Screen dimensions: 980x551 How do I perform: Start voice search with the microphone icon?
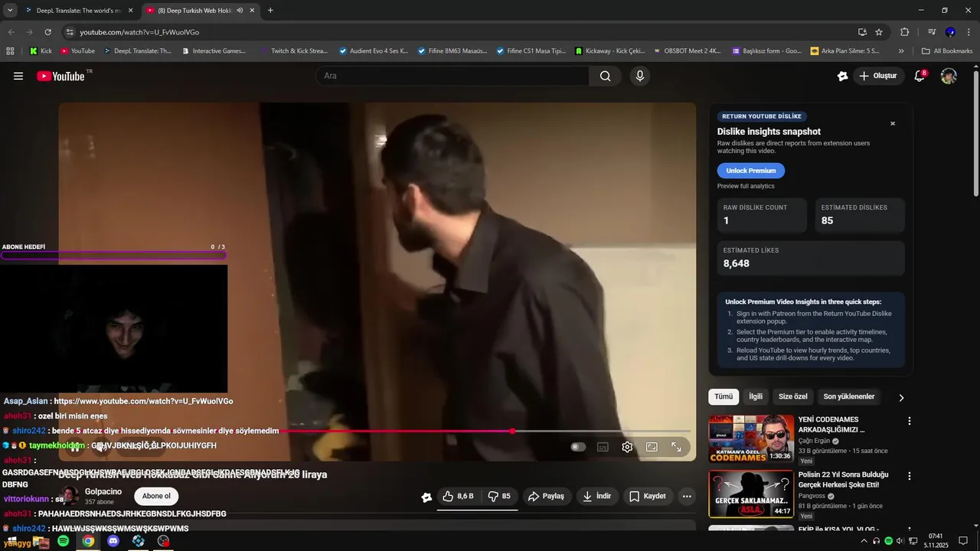(x=640, y=76)
